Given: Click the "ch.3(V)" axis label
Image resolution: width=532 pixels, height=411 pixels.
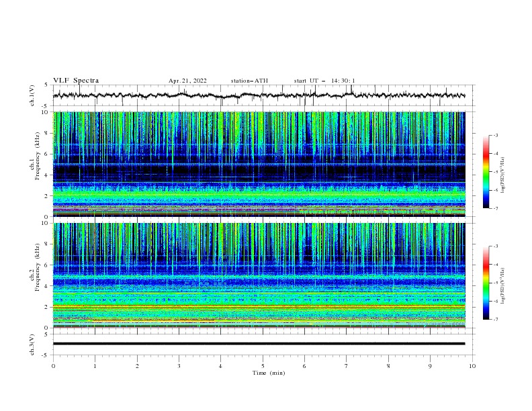Looking at the screenshot, I should tap(32, 345).
